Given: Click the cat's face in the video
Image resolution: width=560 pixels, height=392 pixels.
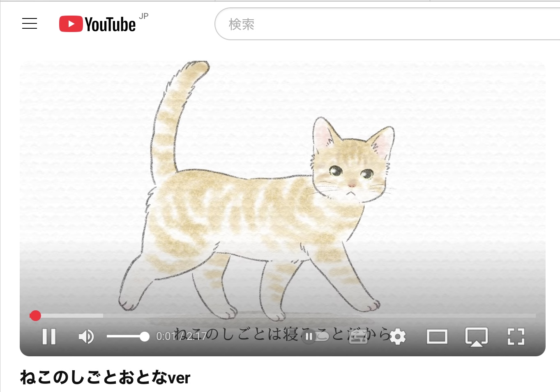Looking at the screenshot, I should click(351, 172).
